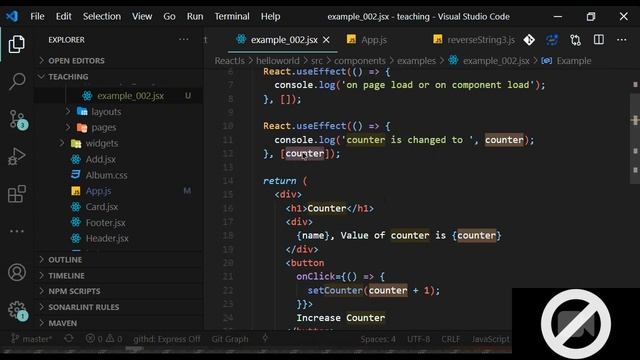Switch to the App.js tab

367,40
